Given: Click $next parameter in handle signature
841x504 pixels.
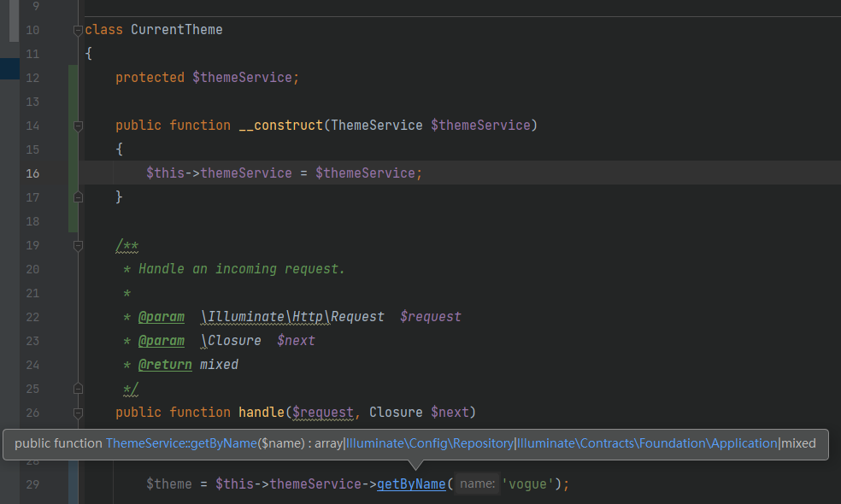Looking at the screenshot, I should point(450,413).
